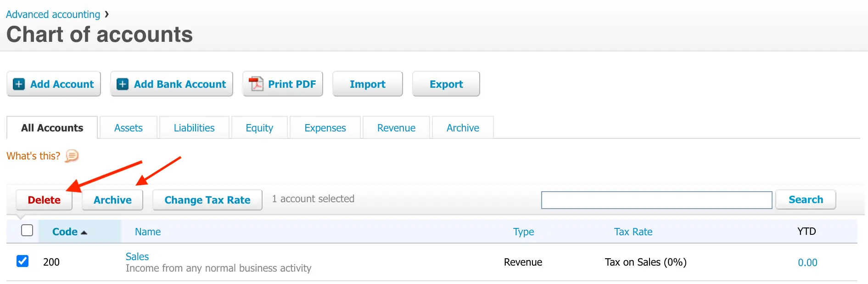
Task: Click the '1 account selected' text
Action: point(313,199)
